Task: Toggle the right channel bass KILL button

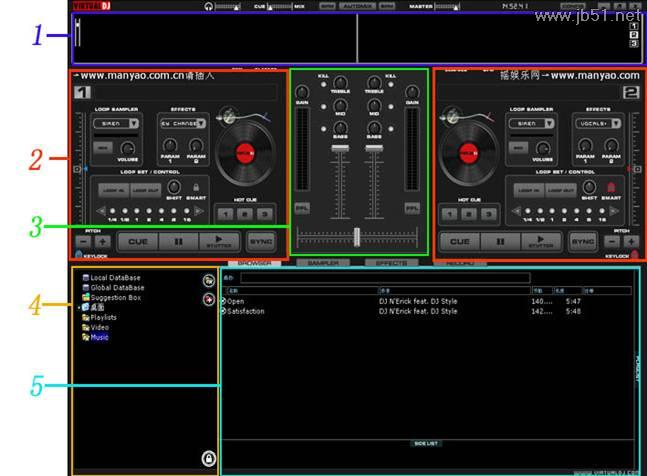Action: click(391, 129)
